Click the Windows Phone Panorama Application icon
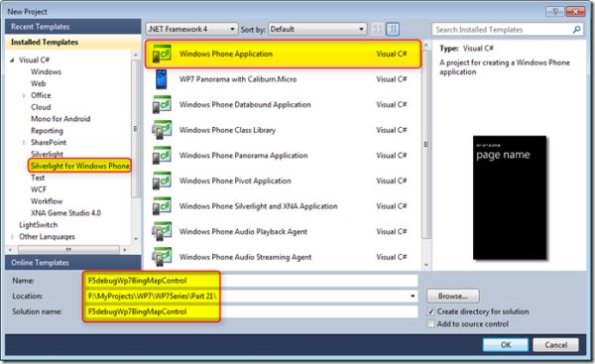 point(162,156)
